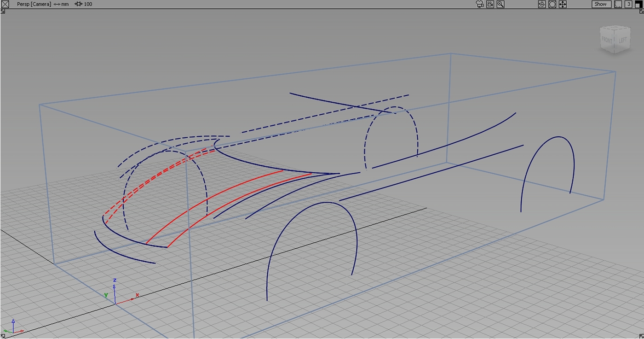Click the resize corner icon at top-left
The height and width of the screenshot is (339, 644).
(x=3, y=11)
